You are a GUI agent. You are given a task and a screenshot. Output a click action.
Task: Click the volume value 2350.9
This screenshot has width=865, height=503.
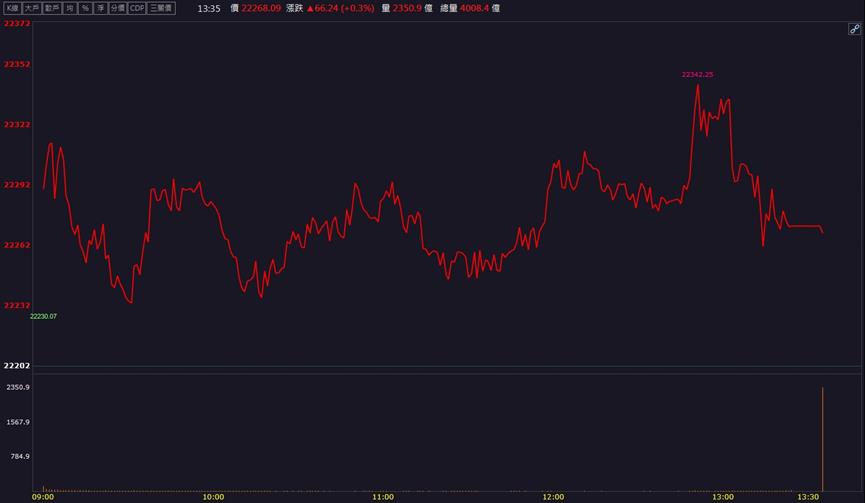pos(409,8)
